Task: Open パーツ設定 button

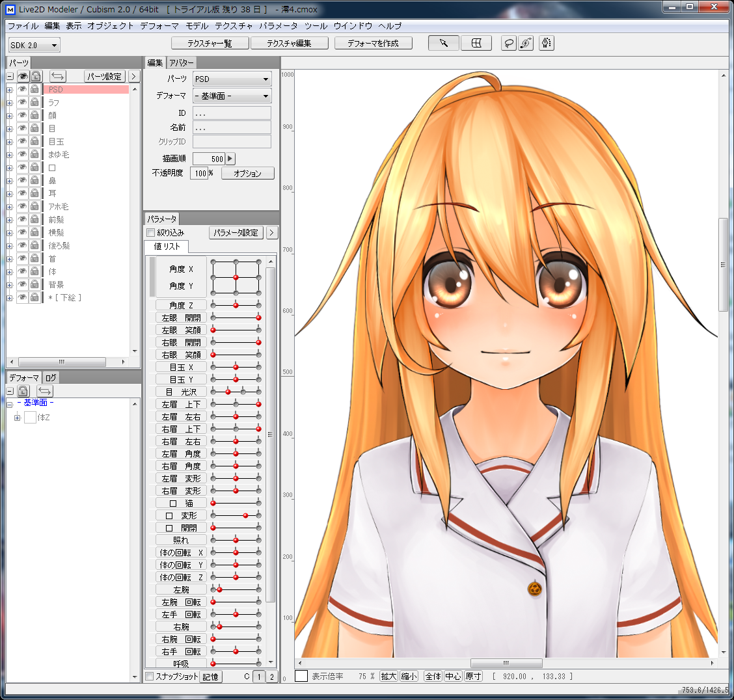Action: [x=105, y=76]
